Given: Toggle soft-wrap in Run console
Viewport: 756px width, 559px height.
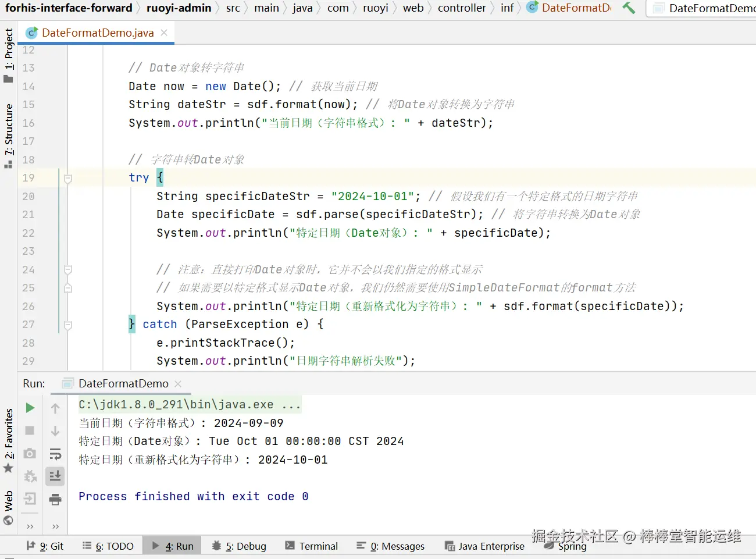Looking at the screenshot, I should coord(55,454).
